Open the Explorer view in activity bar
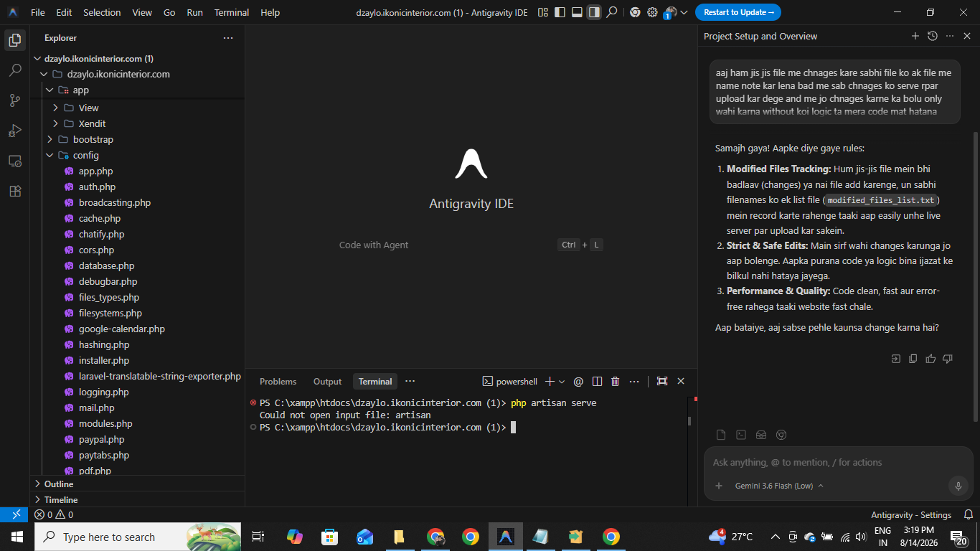The image size is (980, 551). coord(14,40)
